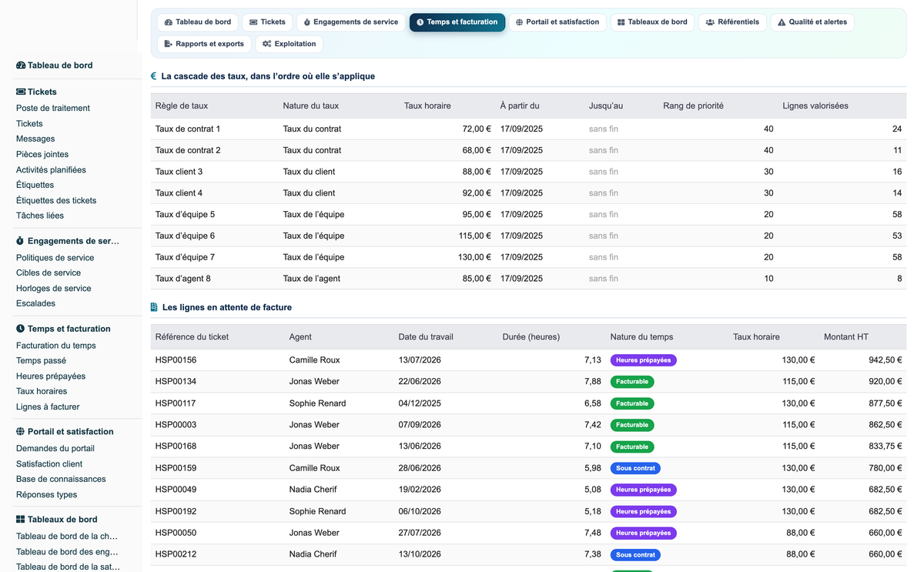The height and width of the screenshot is (572, 924).
Task: Open Politiques de service in the sidebar
Action: 55,258
